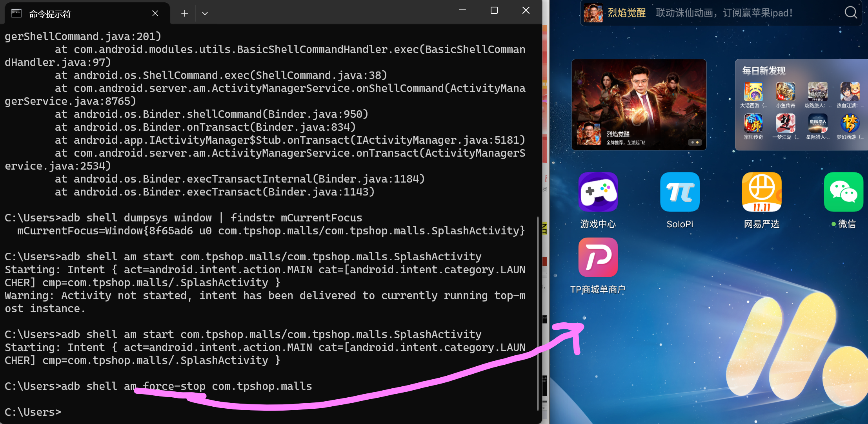This screenshot has width=868, height=424.
Task: Tap the 热血江湖 game icon
Action: pos(850,92)
